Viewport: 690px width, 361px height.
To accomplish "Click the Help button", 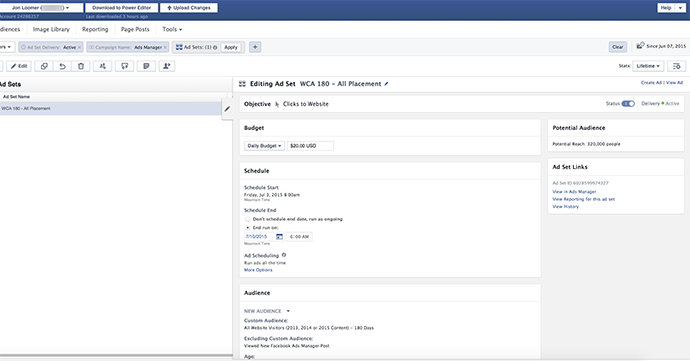I will tap(666, 8).
